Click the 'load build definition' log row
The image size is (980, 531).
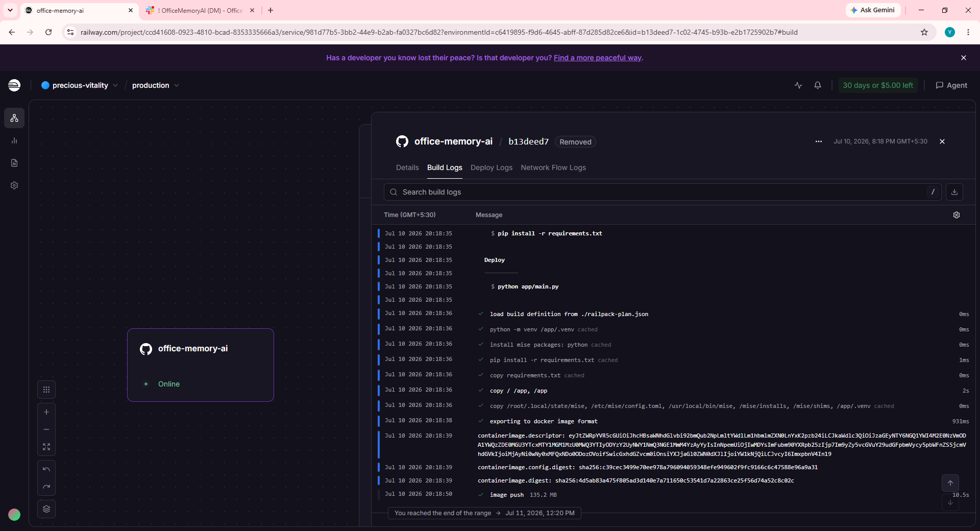click(673, 314)
